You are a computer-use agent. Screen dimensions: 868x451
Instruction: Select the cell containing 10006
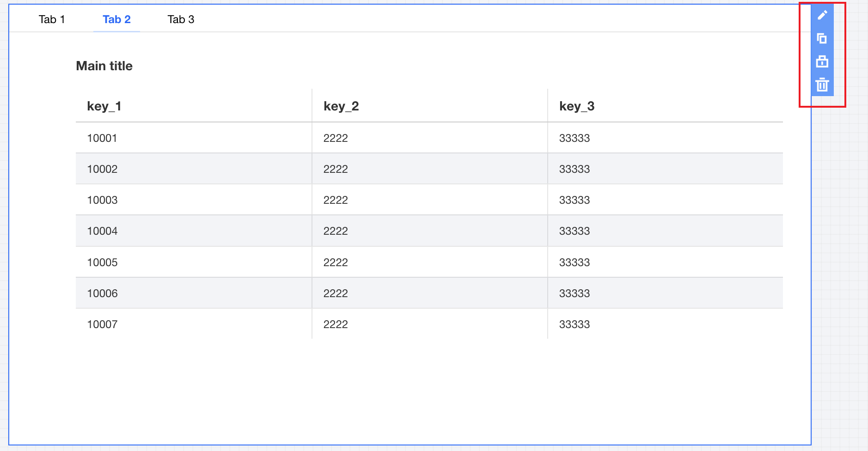click(102, 293)
